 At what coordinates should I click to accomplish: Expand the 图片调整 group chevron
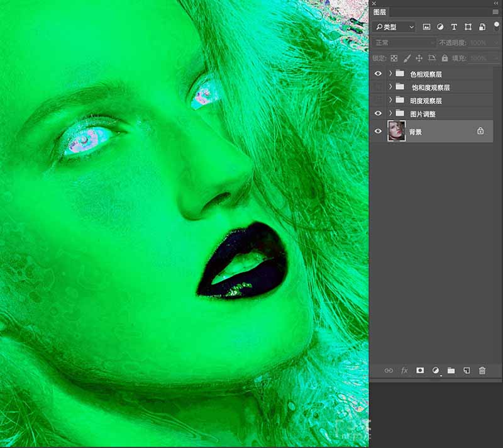tap(390, 113)
